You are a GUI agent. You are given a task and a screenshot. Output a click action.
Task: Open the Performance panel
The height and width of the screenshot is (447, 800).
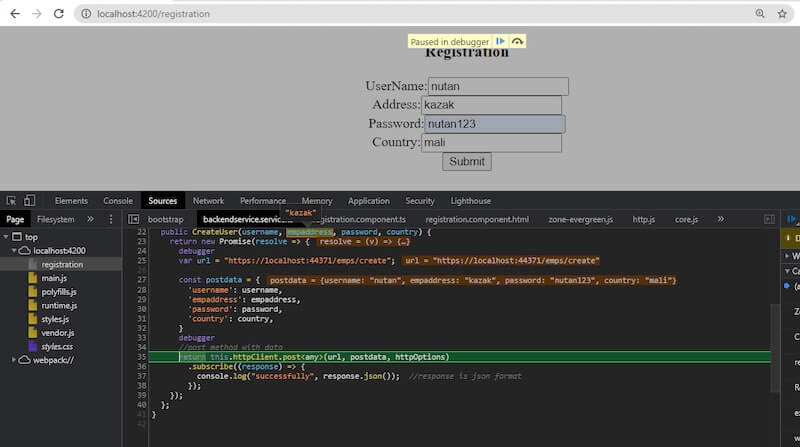263,201
